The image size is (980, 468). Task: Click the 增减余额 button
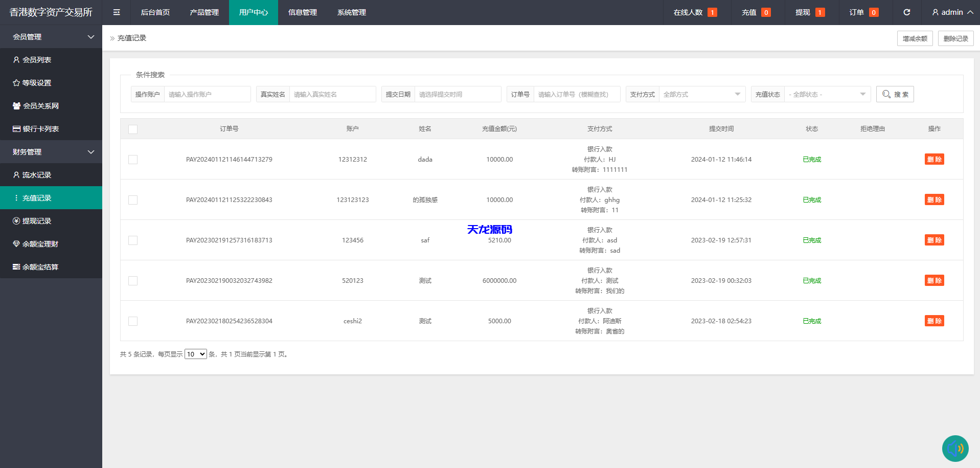pyautogui.click(x=915, y=38)
